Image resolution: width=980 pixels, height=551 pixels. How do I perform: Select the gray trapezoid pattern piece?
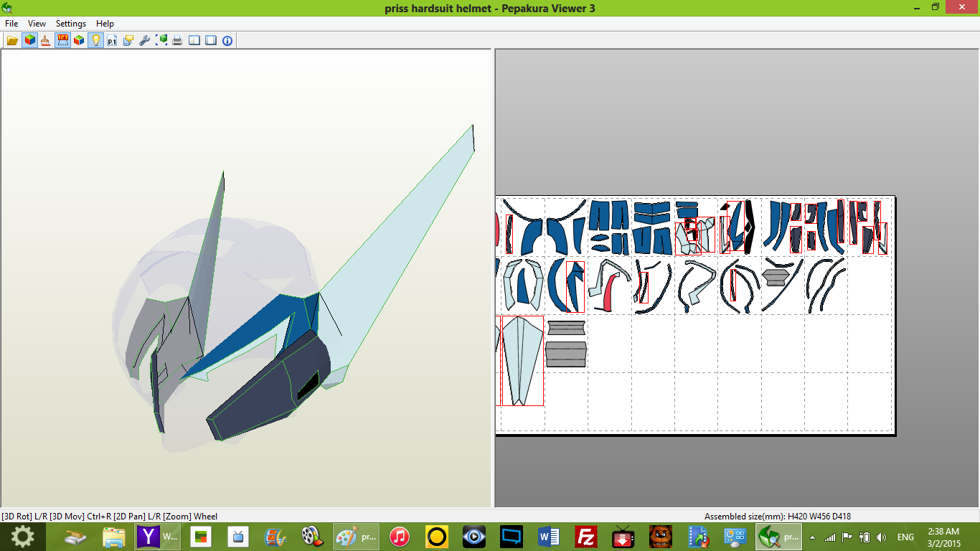pyautogui.click(x=566, y=354)
